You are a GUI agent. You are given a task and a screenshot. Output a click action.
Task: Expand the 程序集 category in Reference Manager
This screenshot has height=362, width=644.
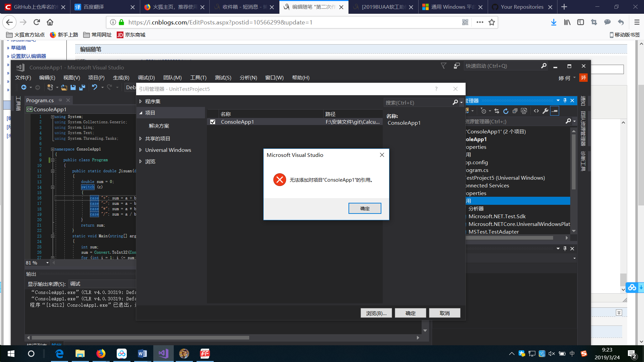(141, 102)
